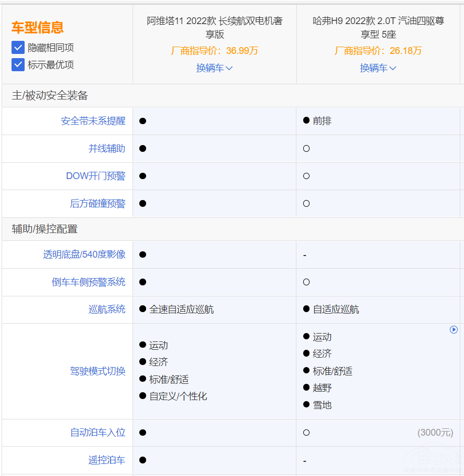464x476 pixels.
Task: Open 透明底盘/540度影像 feature link
Action: [x=84, y=254]
